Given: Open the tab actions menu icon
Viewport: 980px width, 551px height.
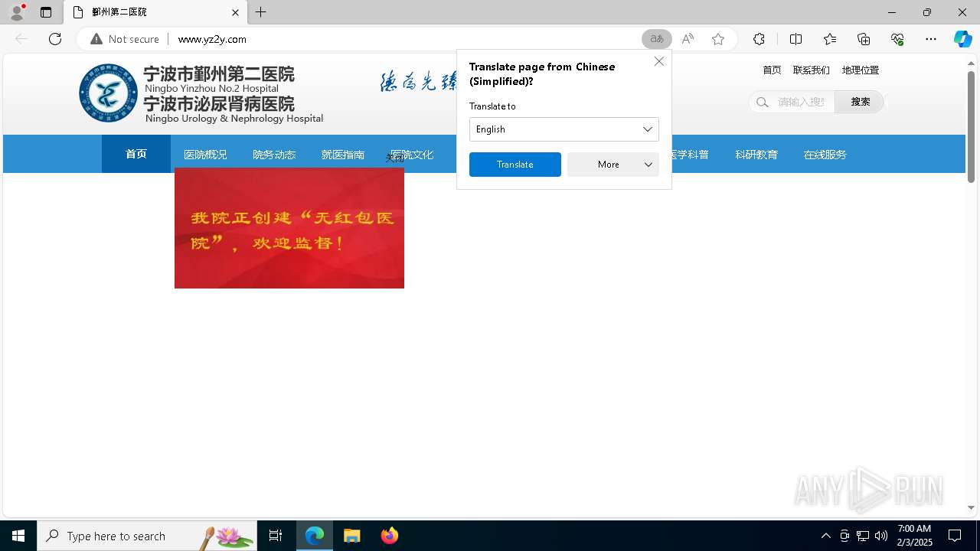Looking at the screenshot, I should pos(46,12).
